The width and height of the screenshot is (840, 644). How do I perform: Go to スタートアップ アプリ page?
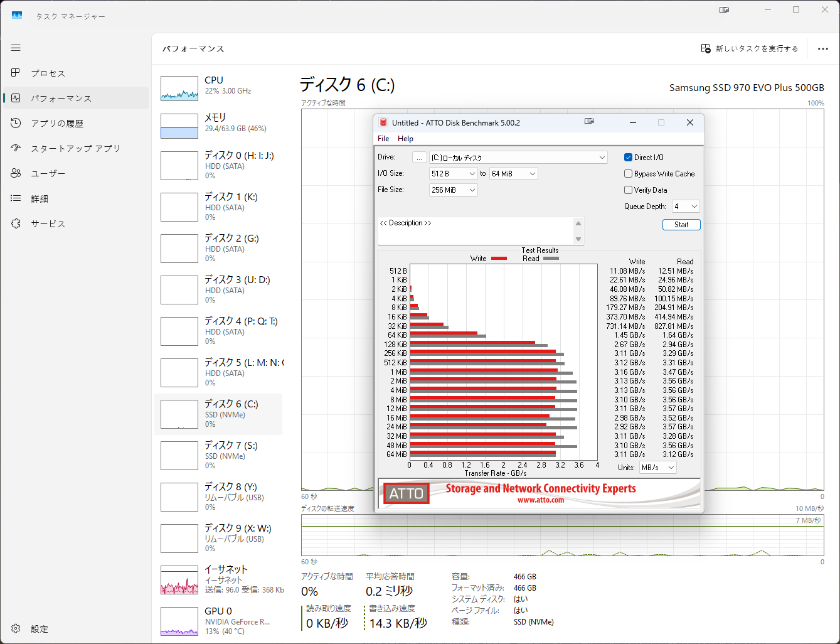[x=76, y=148]
